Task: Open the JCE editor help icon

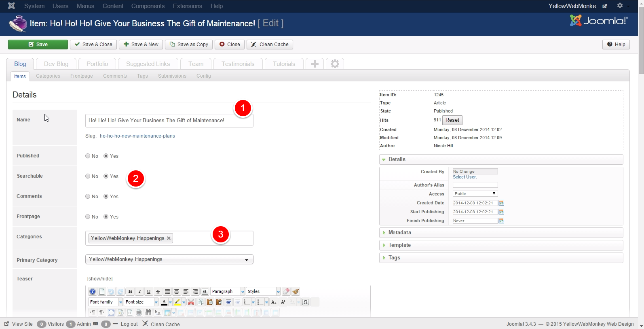Action: click(x=93, y=291)
